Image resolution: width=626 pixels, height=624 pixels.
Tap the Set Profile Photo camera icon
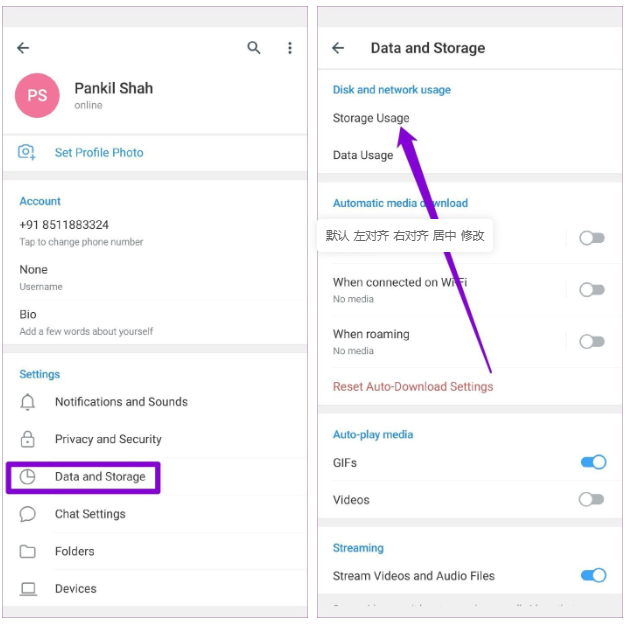[x=27, y=152]
